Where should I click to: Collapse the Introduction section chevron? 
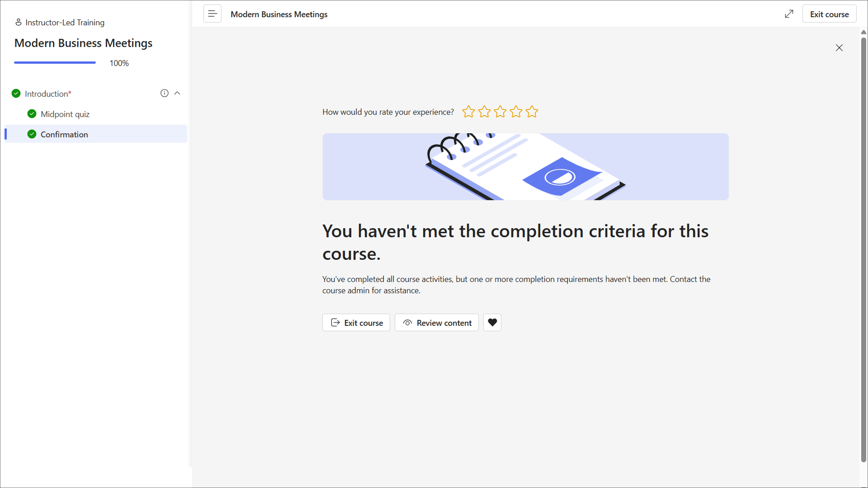tap(177, 93)
